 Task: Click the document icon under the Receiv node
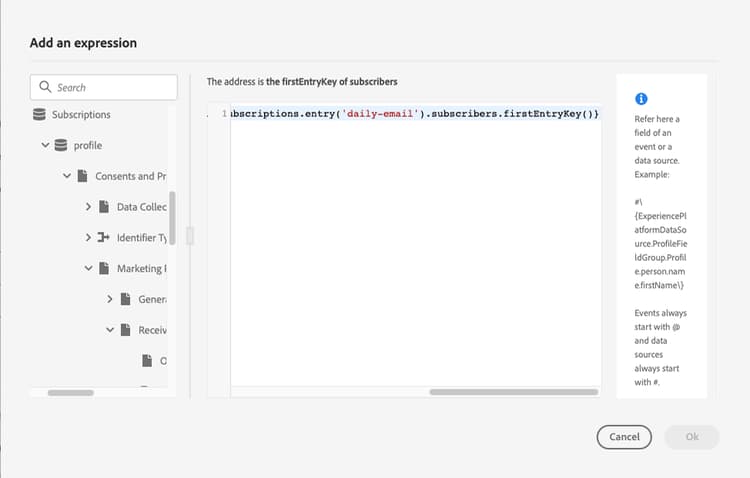(147, 360)
